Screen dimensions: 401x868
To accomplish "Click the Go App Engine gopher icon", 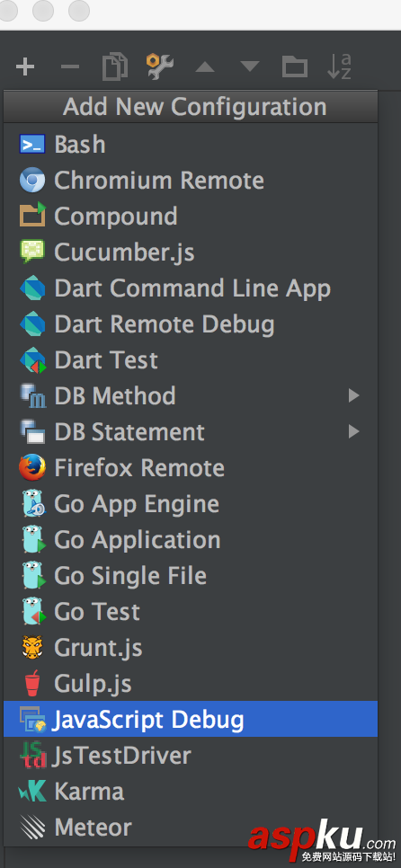I will point(33,504).
